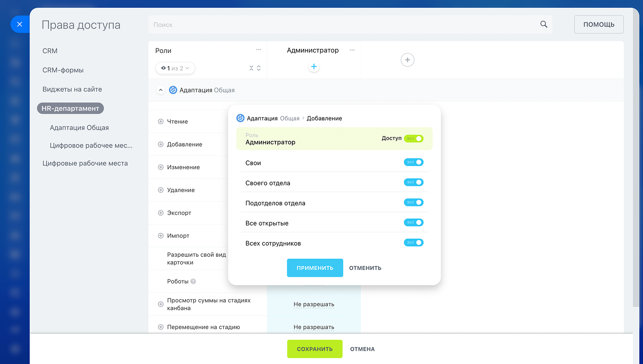Click the help icon next to Роботы
The height and width of the screenshot is (364, 643).
193,281
